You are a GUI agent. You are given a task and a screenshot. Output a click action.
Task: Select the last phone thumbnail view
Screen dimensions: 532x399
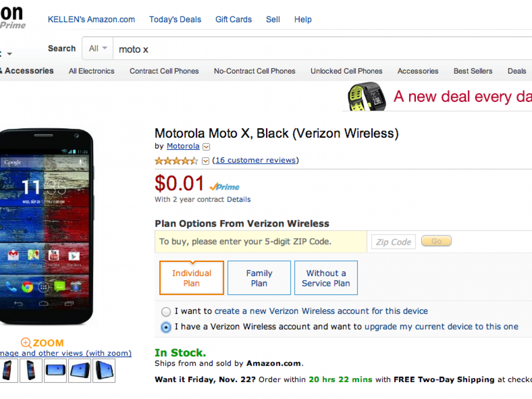tap(103, 370)
